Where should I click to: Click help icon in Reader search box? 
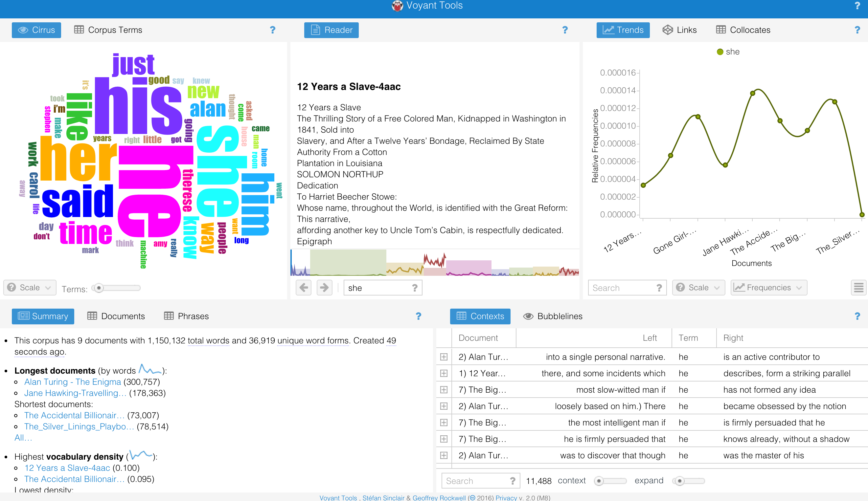415,288
